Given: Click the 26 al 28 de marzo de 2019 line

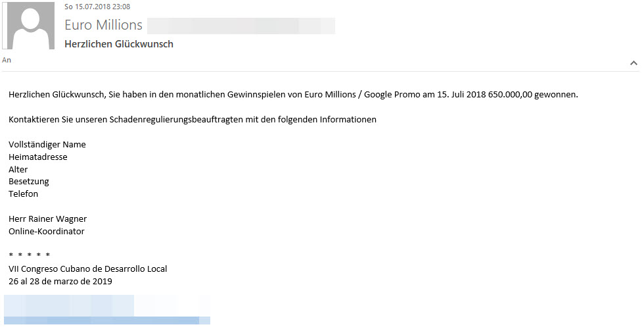Looking at the screenshot, I should coord(60,282).
